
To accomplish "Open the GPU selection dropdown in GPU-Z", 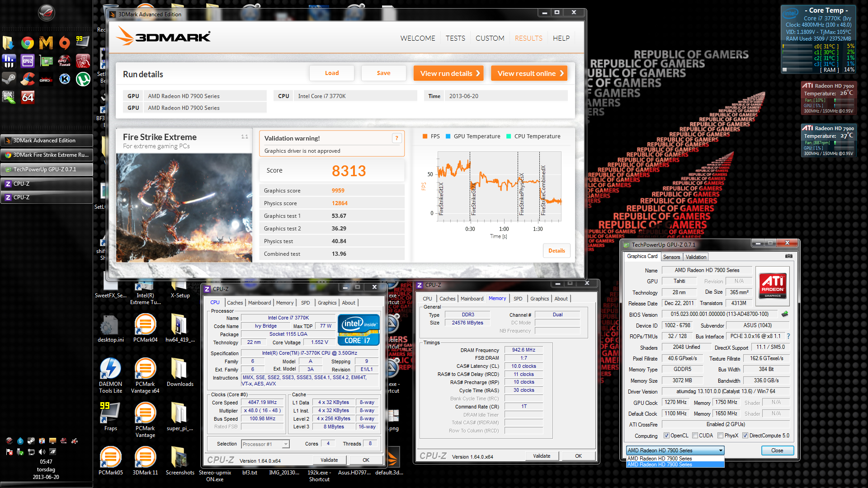I will 675,450.
